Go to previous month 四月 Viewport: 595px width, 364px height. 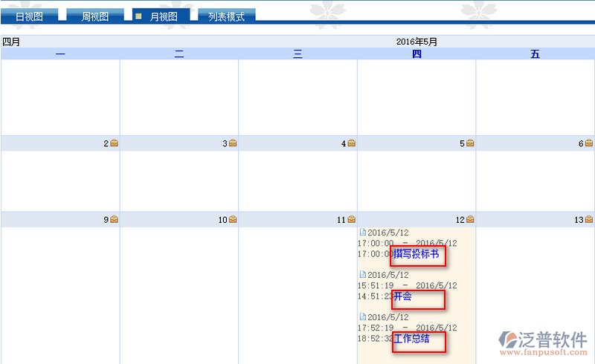point(11,42)
